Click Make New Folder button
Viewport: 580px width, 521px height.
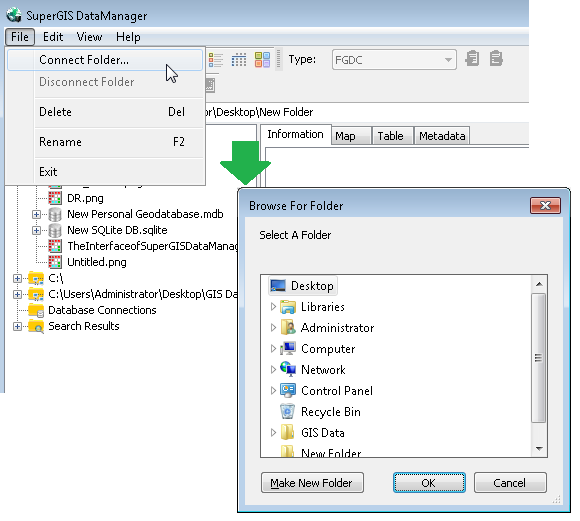point(312,483)
